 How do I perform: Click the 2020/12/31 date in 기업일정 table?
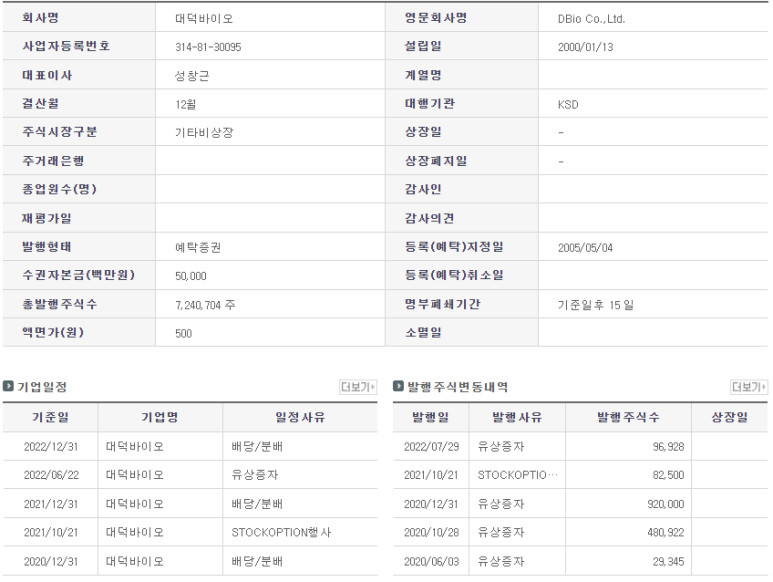pyautogui.click(x=51, y=561)
